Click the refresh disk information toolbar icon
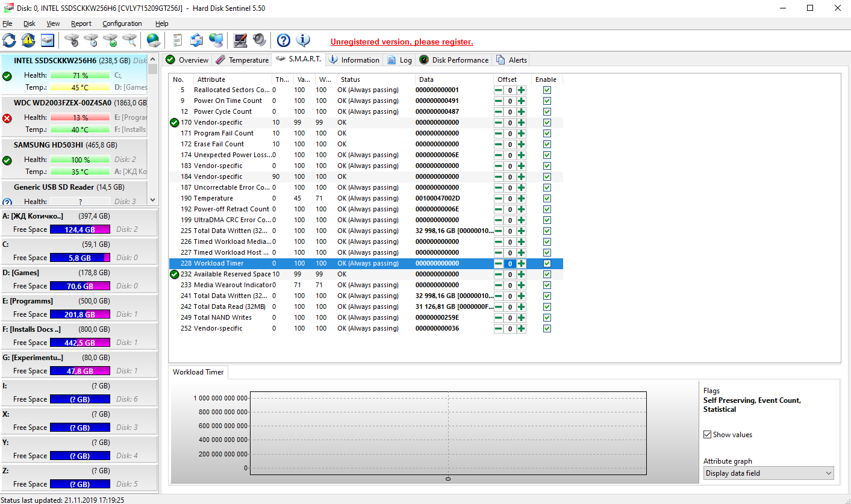 [10, 40]
